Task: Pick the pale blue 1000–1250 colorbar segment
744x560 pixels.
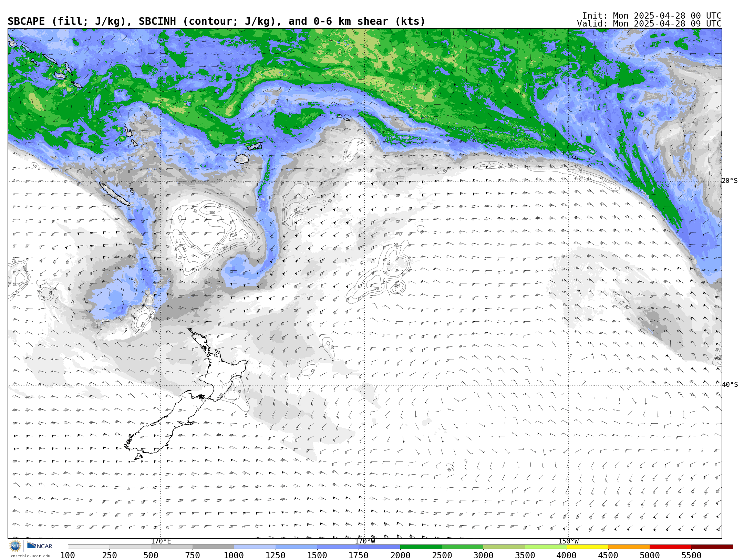Action: 255,547
